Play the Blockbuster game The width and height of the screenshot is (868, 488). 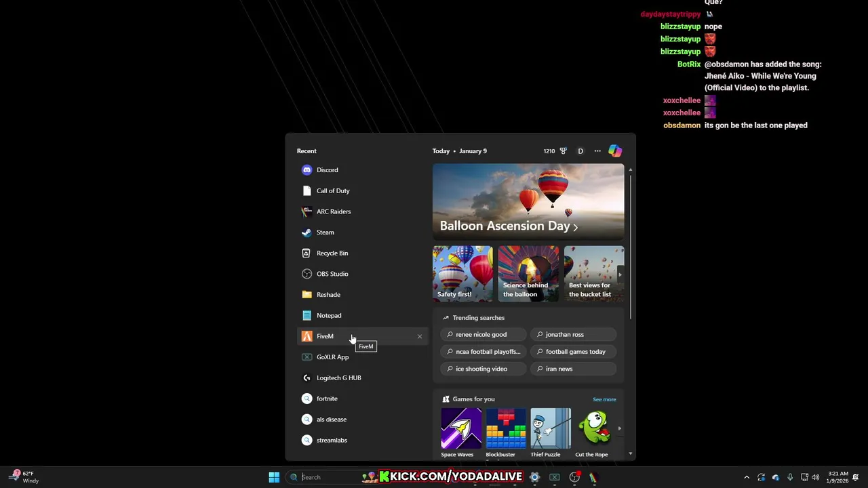click(x=505, y=433)
